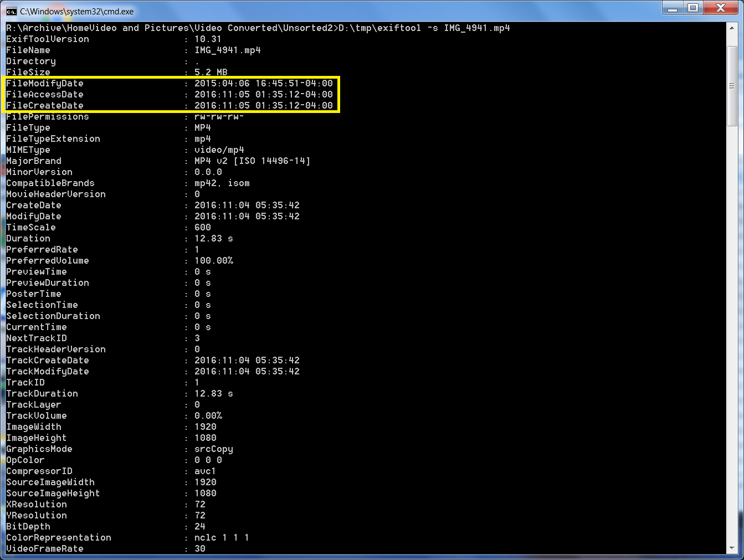
Task: Click the MovieHeaderVersion label
Action: pos(56,194)
